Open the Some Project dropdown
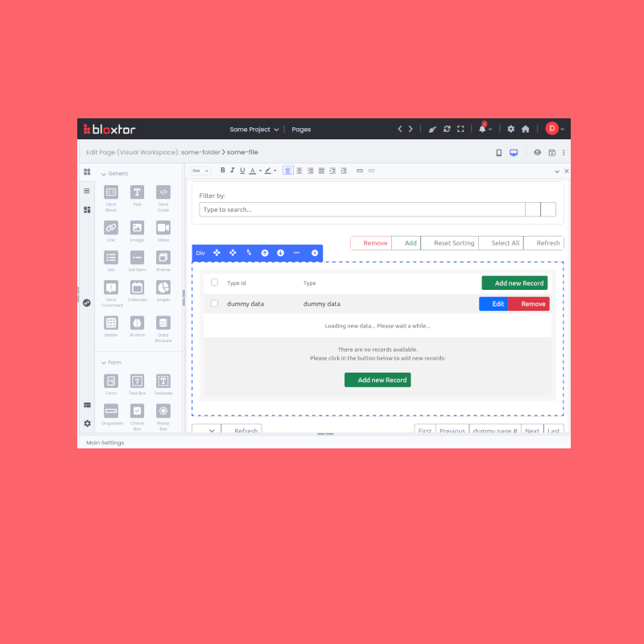This screenshot has height=644, width=644. (254, 130)
